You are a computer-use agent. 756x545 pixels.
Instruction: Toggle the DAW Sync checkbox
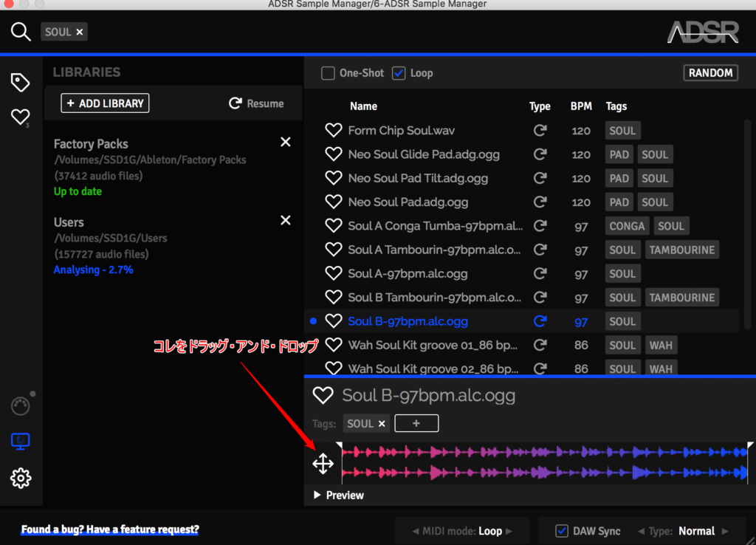coord(562,531)
